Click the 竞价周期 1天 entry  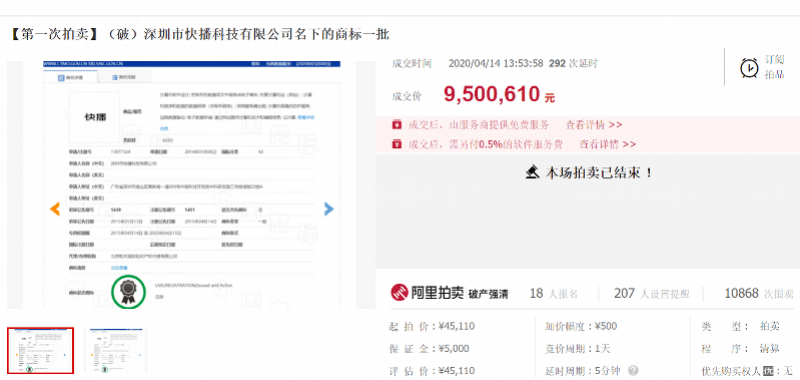click(577, 349)
